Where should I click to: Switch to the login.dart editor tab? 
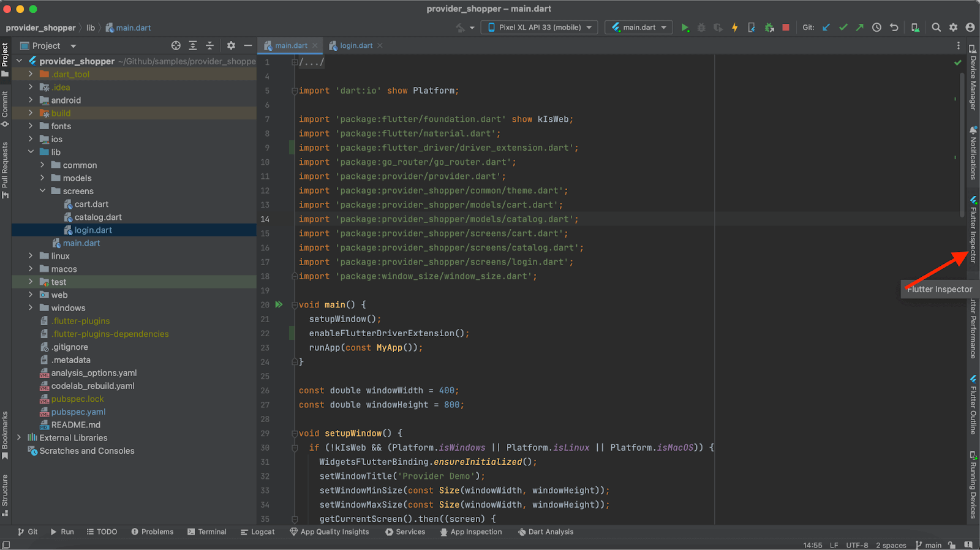click(356, 45)
